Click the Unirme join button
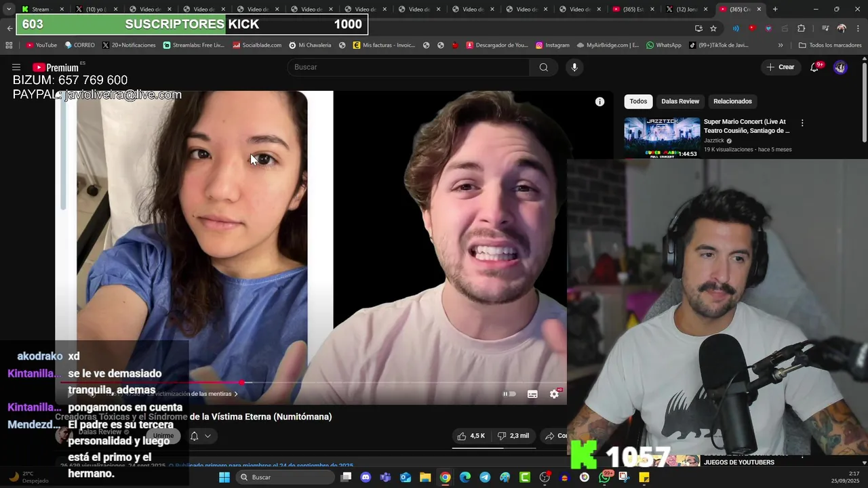The height and width of the screenshot is (488, 868). 163,436
